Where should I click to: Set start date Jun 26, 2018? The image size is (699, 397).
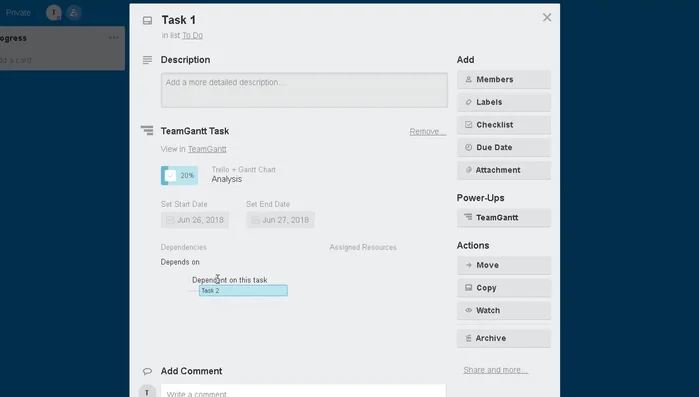195,220
